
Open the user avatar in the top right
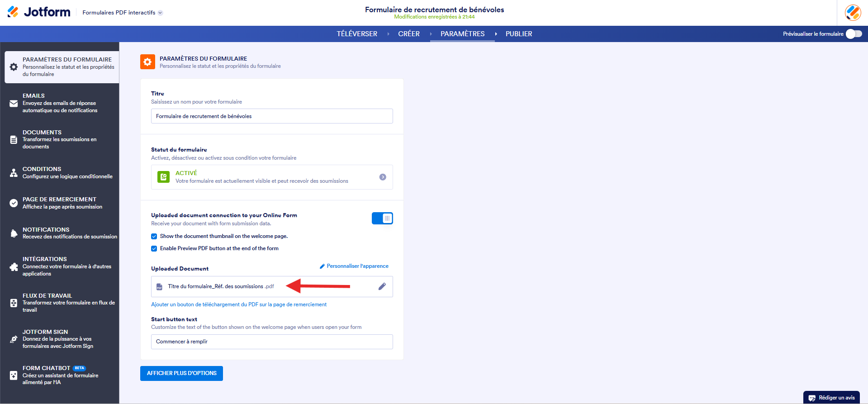pos(853,13)
